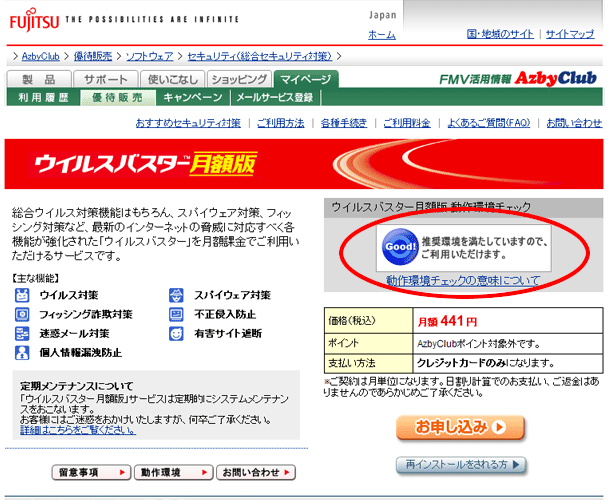
Task: Open the よくあるご質問(FAQ) link
Action: coord(489,123)
